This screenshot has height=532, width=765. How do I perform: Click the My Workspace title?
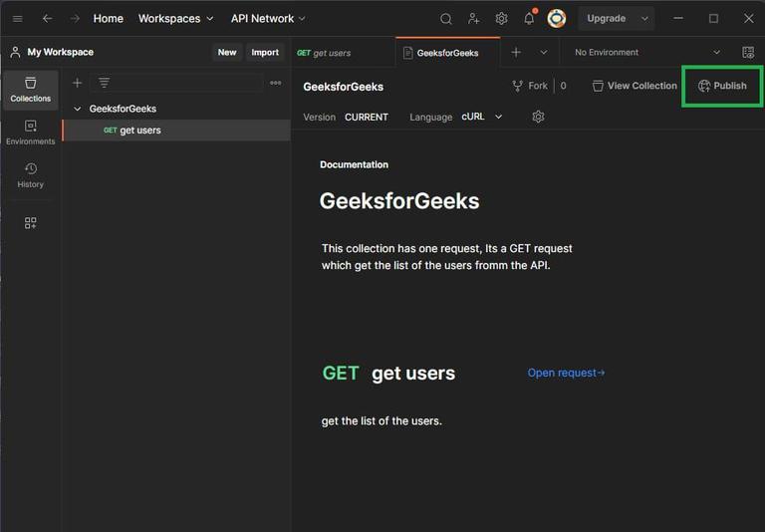pos(61,52)
